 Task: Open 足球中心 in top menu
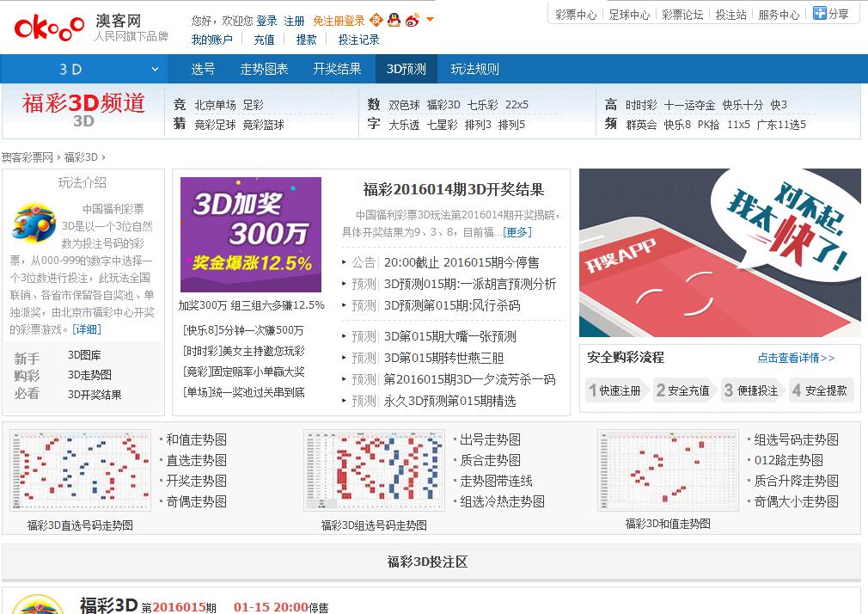[629, 15]
